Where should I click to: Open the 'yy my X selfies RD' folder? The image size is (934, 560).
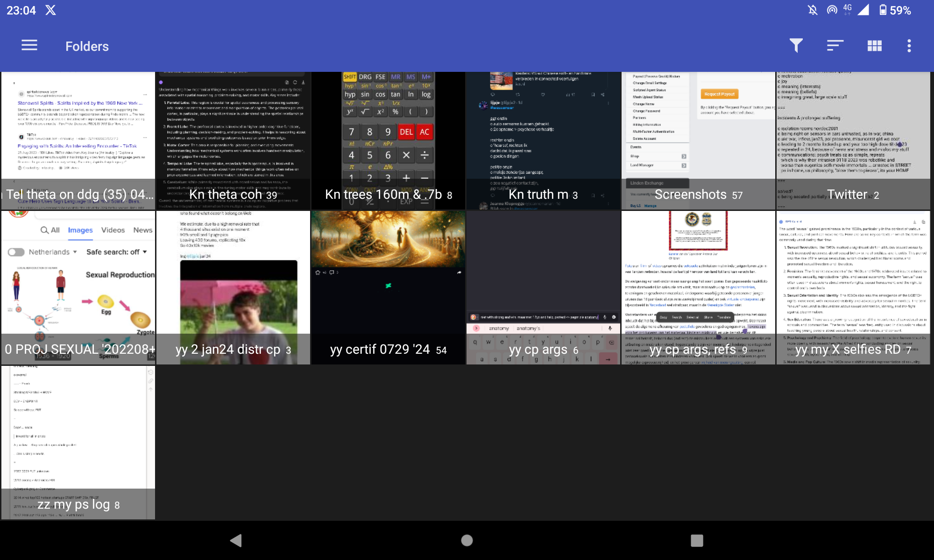[x=853, y=287]
